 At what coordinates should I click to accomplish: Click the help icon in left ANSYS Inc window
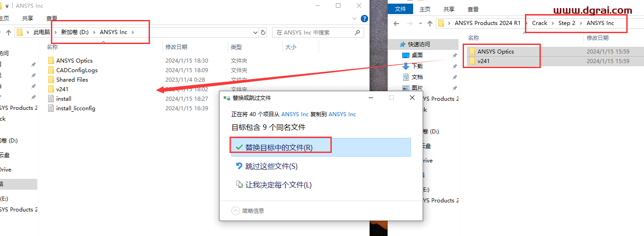pos(364,19)
